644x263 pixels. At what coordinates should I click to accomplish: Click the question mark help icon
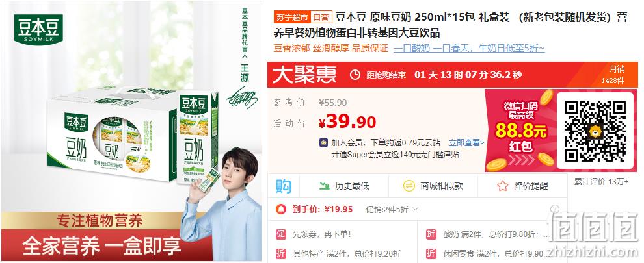pos(554,209)
